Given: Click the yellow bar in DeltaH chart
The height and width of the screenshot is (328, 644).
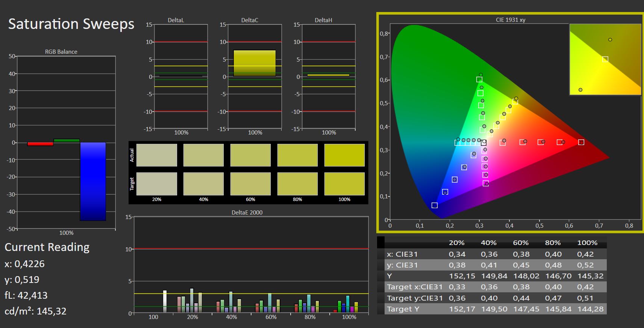Looking at the screenshot, I should (x=328, y=75).
